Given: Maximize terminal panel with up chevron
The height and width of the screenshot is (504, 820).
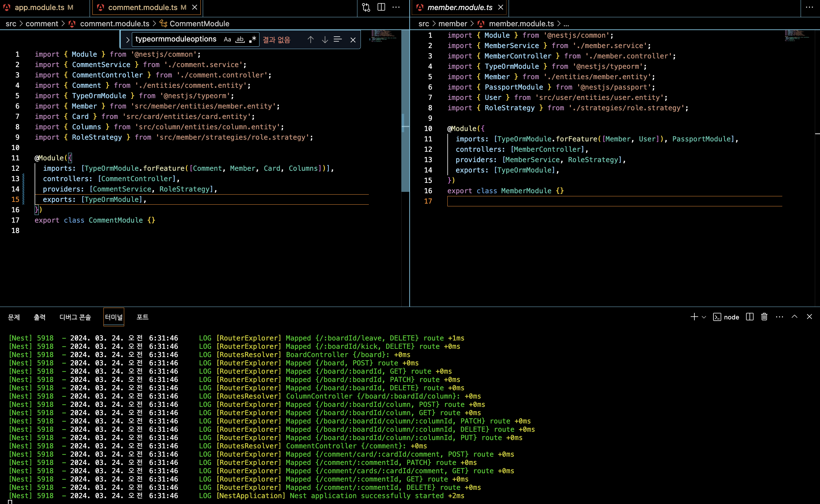Looking at the screenshot, I should [x=794, y=317].
